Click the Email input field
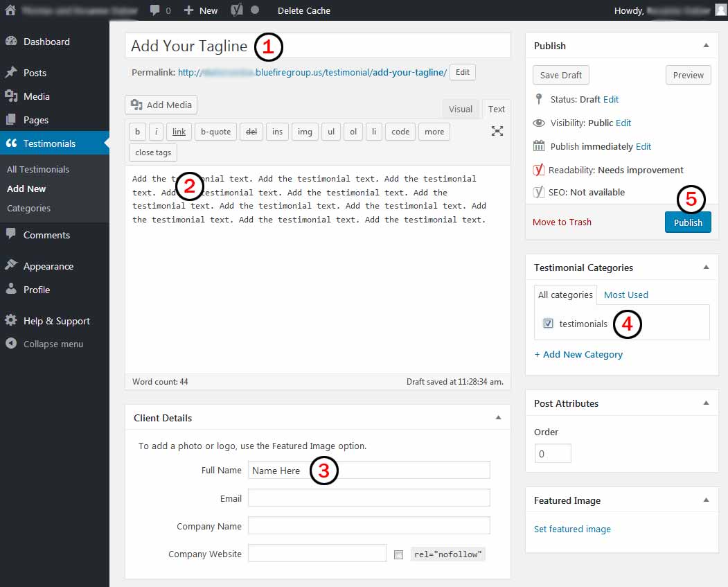Screen dimensions: 728x587 click(x=369, y=498)
